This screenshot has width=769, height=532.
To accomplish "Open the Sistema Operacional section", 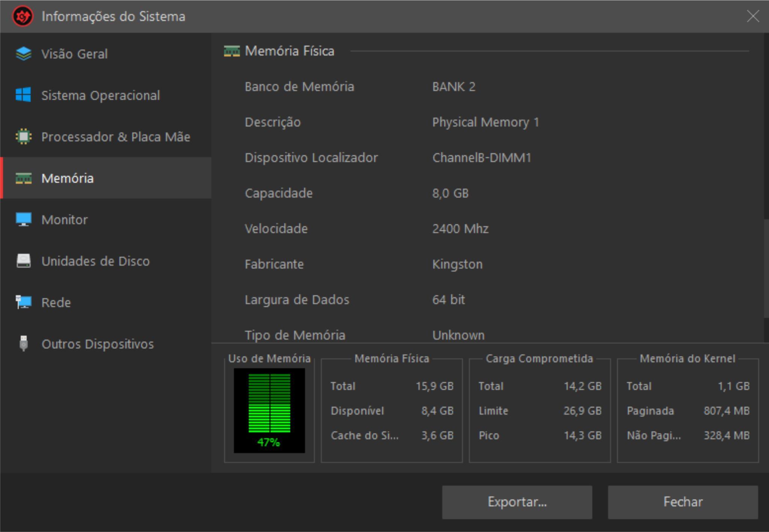I will (x=106, y=95).
